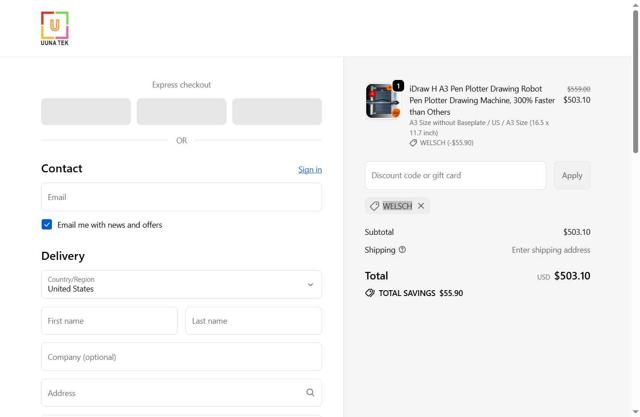The height and width of the screenshot is (417, 640).
Task: Click the UUNA TEK logo
Action: click(55, 28)
